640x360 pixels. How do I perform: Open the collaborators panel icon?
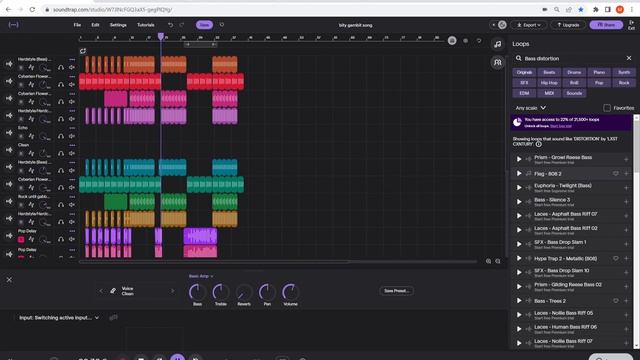497,62
